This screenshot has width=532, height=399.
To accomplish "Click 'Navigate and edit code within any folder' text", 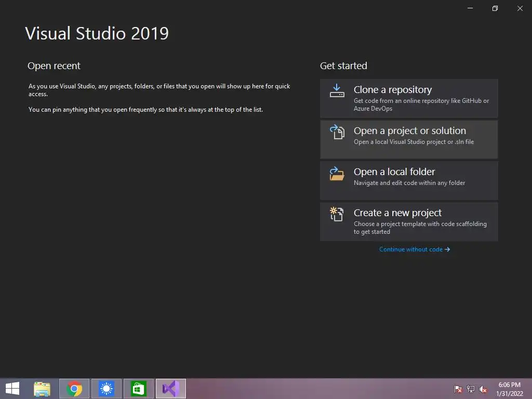I will click(409, 183).
